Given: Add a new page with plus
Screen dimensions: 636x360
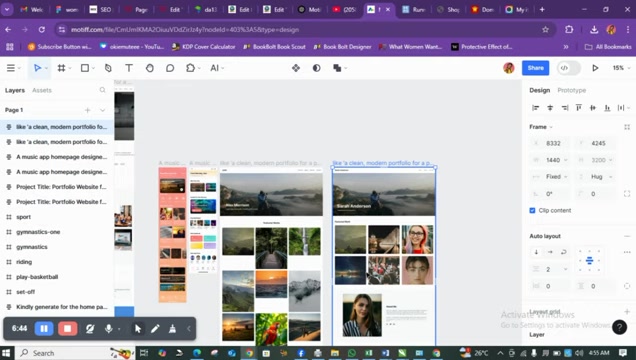Looking at the screenshot, I should (87, 110).
